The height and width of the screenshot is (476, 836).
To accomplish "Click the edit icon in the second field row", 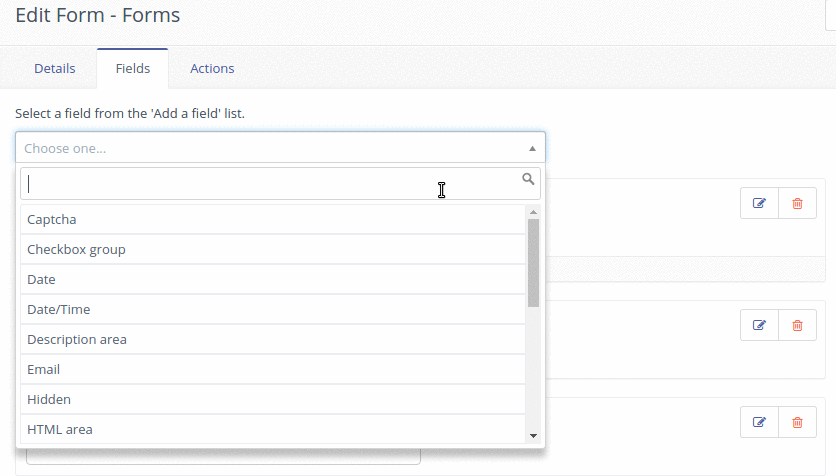I will click(x=759, y=325).
